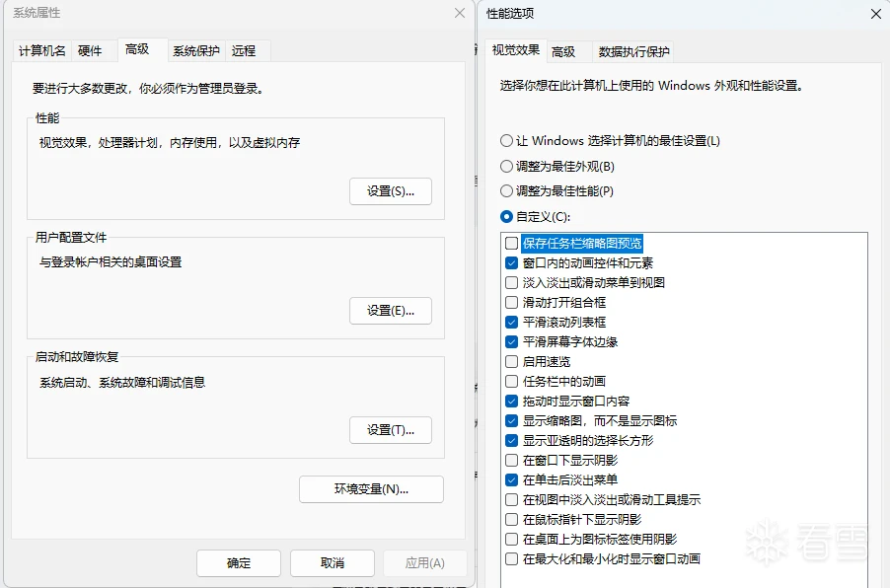
Task: Switch to the 数据执行保护 tab
Action: tap(634, 52)
